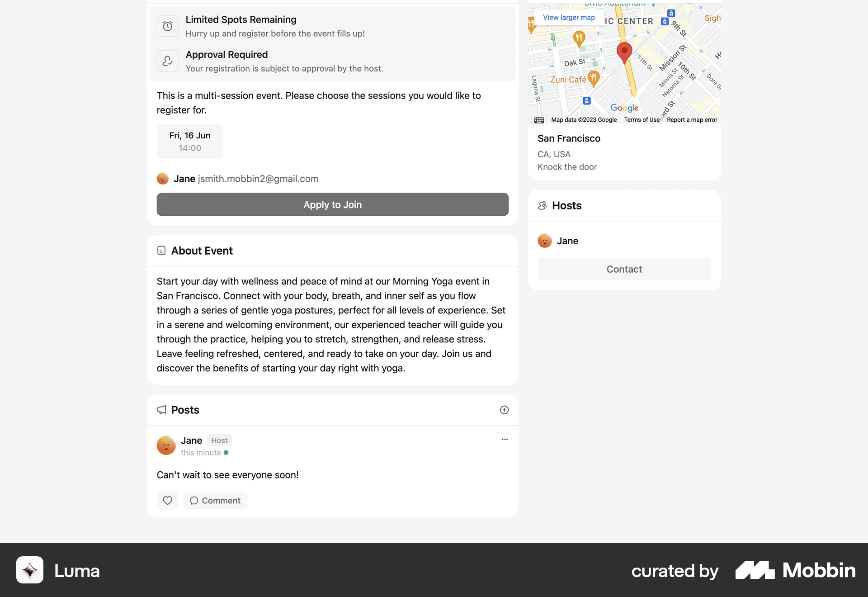The height and width of the screenshot is (597, 868).
Task: Click the megaphone icon next to Posts
Action: pyautogui.click(x=161, y=410)
